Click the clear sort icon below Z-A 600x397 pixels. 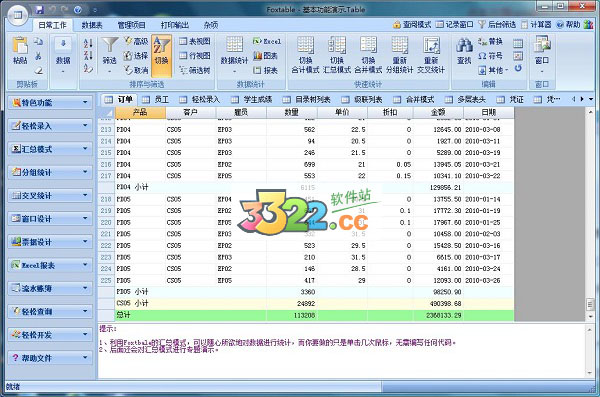(88, 68)
